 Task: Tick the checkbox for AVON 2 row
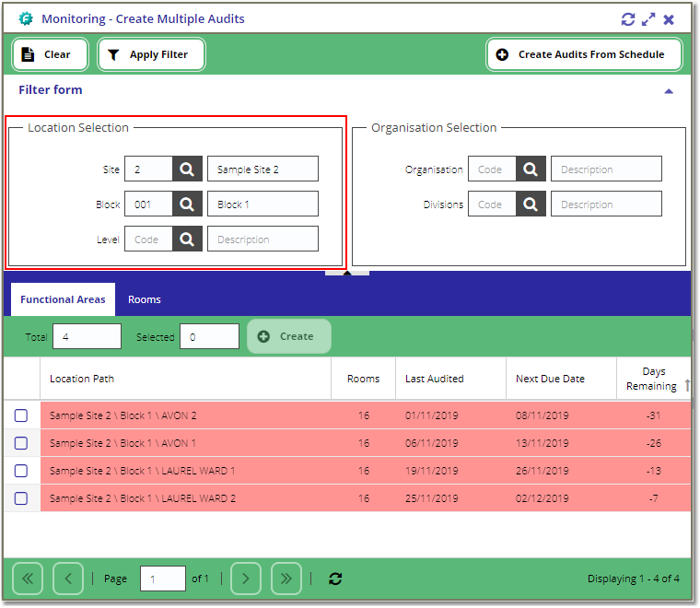coord(21,415)
